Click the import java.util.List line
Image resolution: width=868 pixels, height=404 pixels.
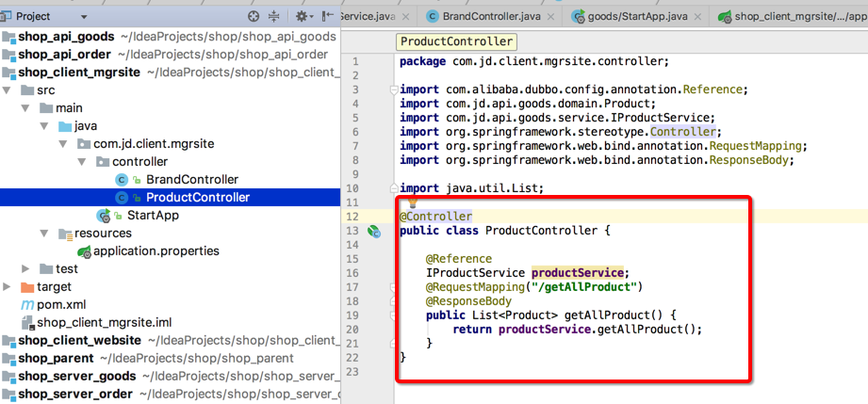pyautogui.click(x=471, y=188)
